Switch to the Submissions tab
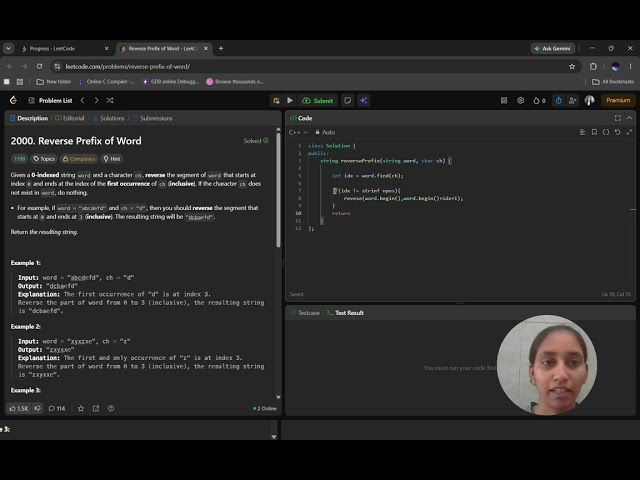The image size is (640, 480). point(153,118)
